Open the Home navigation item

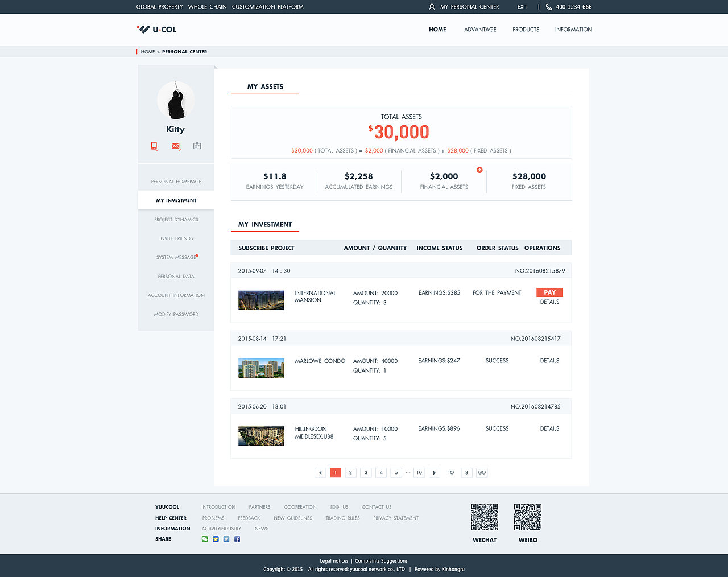tap(437, 30)
